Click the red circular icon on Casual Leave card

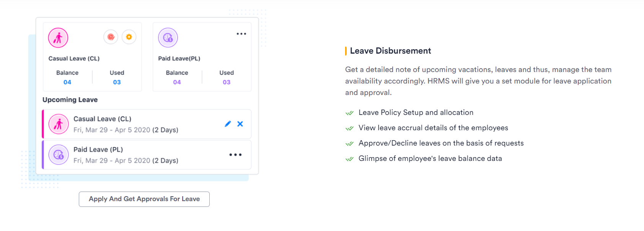[x=111, y=37]
